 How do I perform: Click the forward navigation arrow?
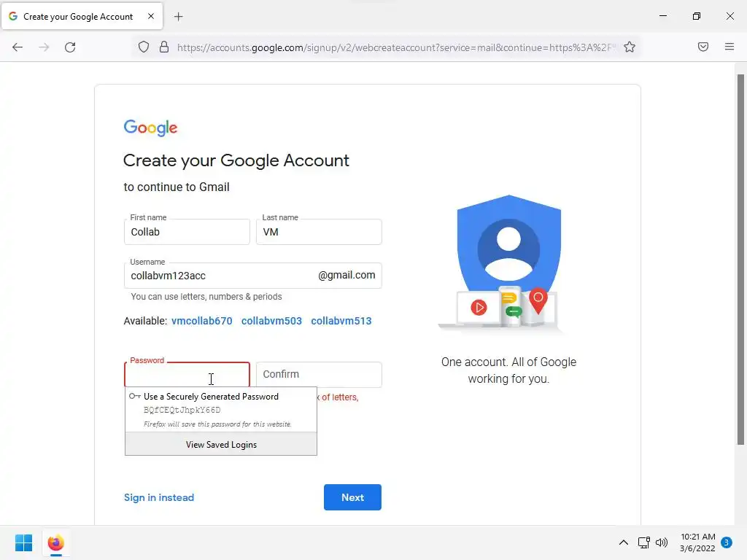click(x=44, y=47)
